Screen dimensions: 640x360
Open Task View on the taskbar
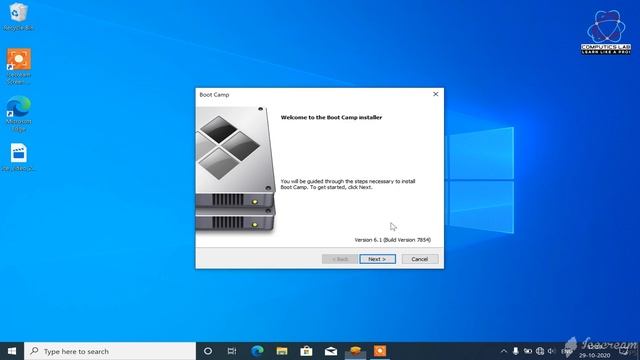tap(232, 351)
